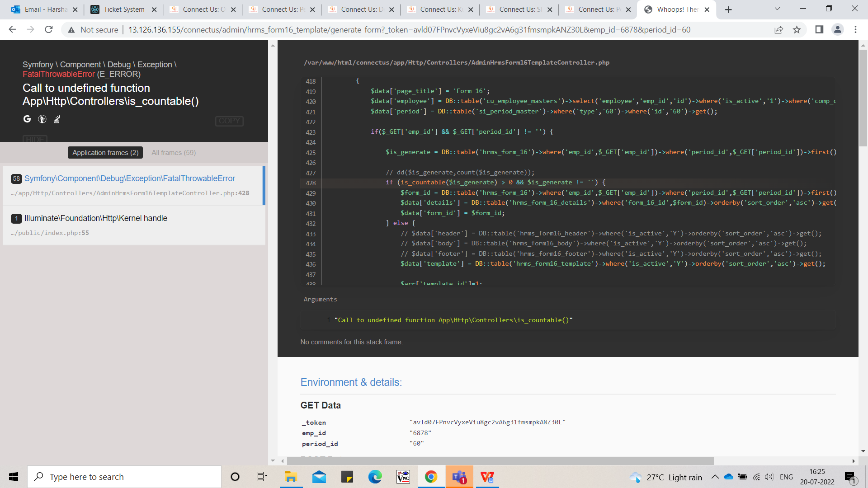Go back to the previous page
This screenshot has height=488, width=868.
pyautogui.click(x=12, y=29)
